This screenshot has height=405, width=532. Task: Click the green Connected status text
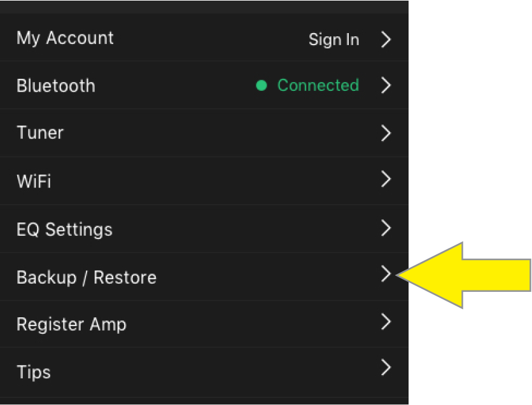[x=318, y=85]
